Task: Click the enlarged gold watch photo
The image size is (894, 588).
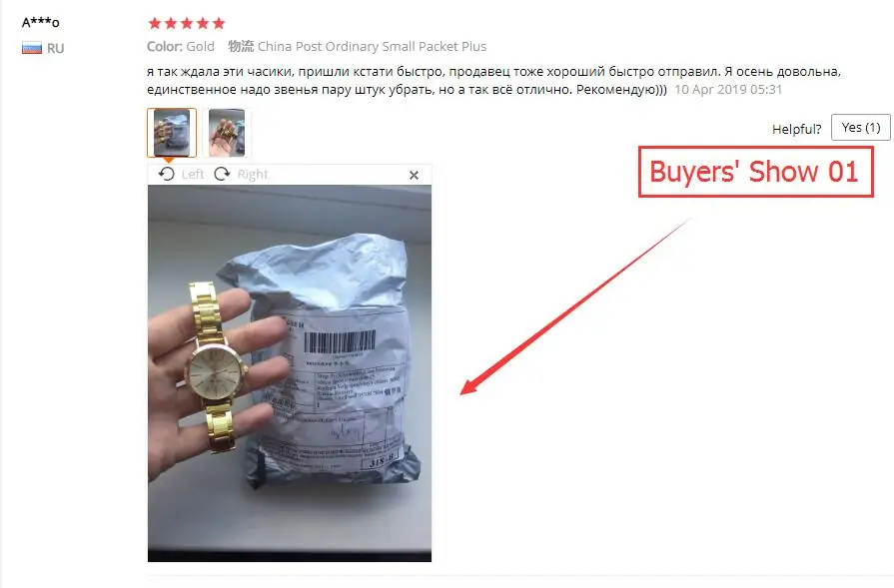Action: click(x=290, y=373)
